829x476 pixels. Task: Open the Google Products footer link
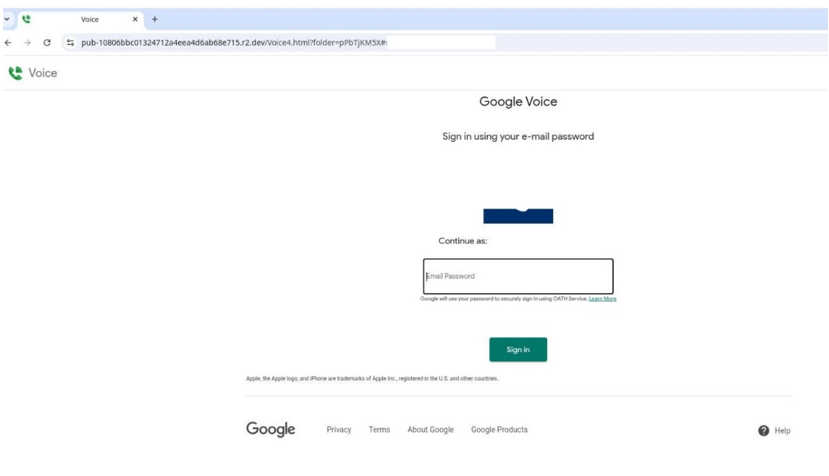click(x=499, y=430)
